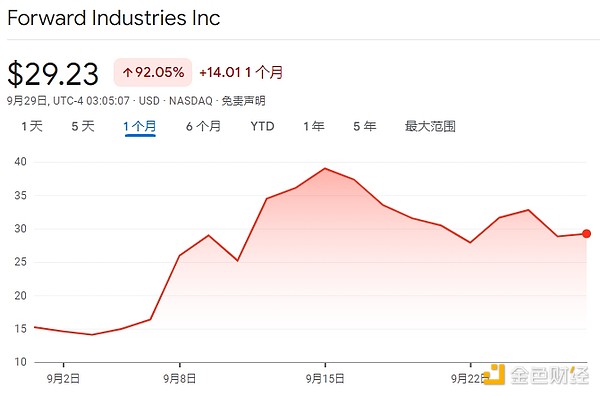Select the 1天 time range tab

click(x=32, y=126)
